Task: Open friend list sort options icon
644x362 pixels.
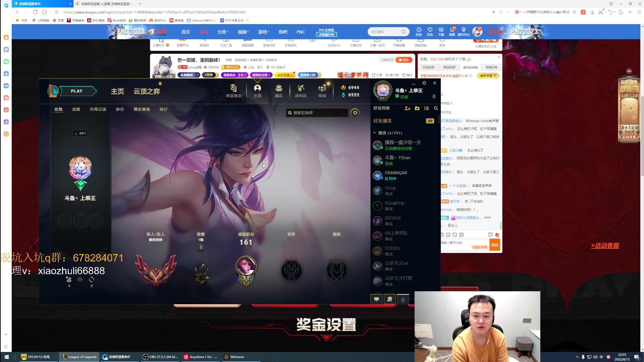Action: 426,108
